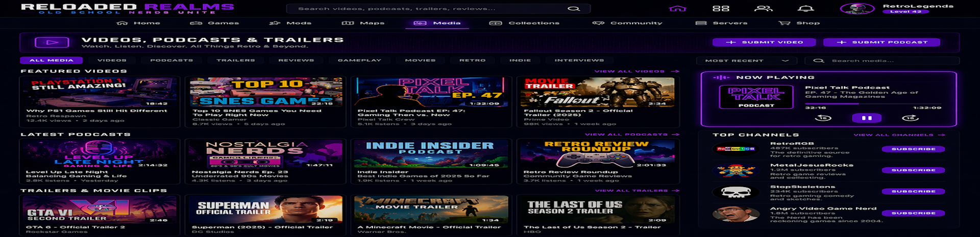The width and height of the screenshot is (980, 237).
Task: Switch to the Videos filter tab
Action: click(112, 60)
